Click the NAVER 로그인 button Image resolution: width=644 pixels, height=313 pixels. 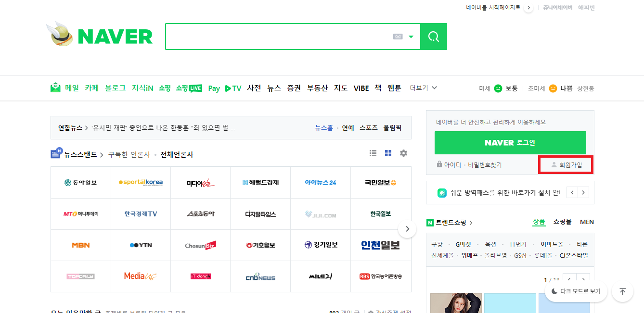(x=510, y=143)
